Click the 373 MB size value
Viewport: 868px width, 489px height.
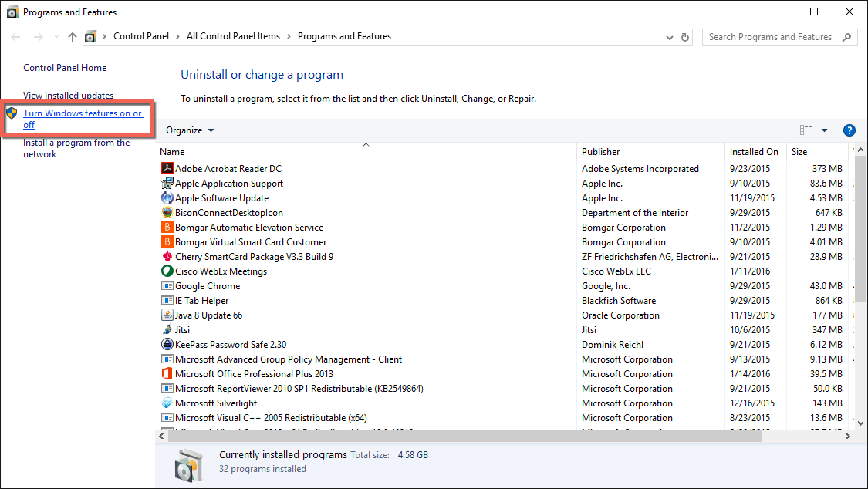tap(827, 169)
